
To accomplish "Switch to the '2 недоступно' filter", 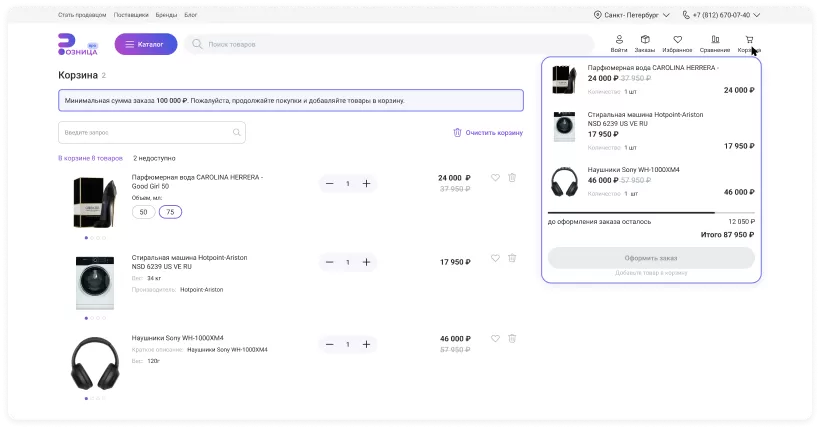I will tap(154, 158).
